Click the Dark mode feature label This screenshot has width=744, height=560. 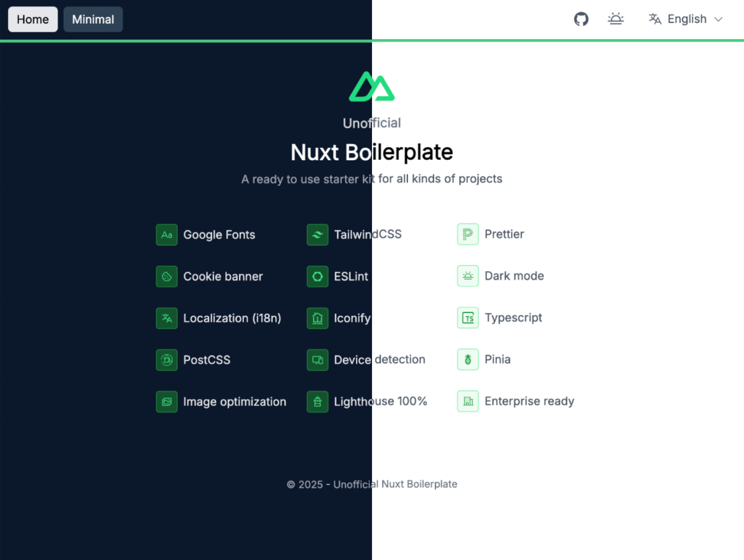[514, 276]
